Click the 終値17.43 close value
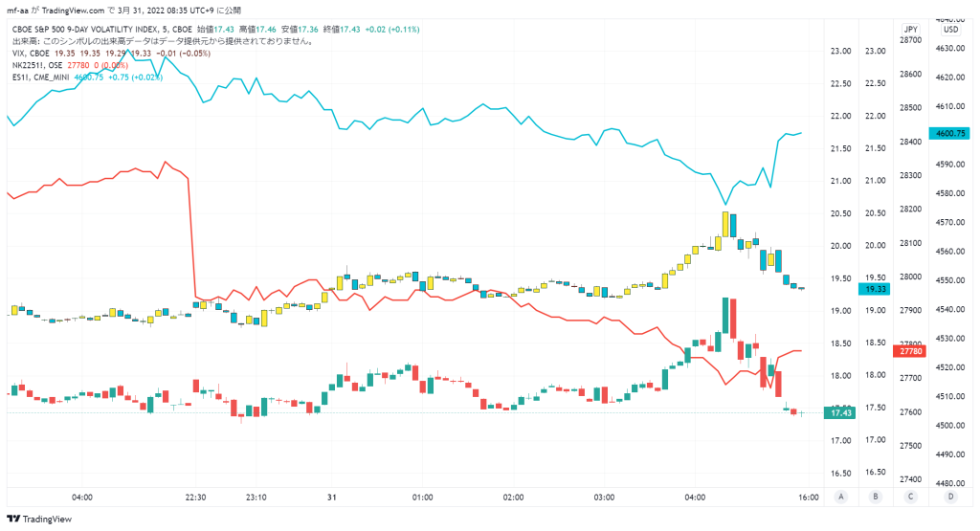This screenshot has height=531, width=980. tap(342, 30)
